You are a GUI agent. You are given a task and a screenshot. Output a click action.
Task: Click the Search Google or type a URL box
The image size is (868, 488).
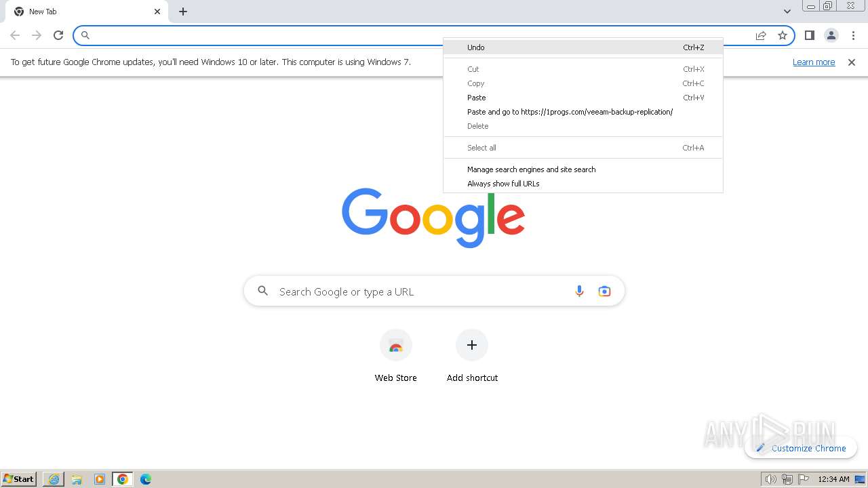434,291
